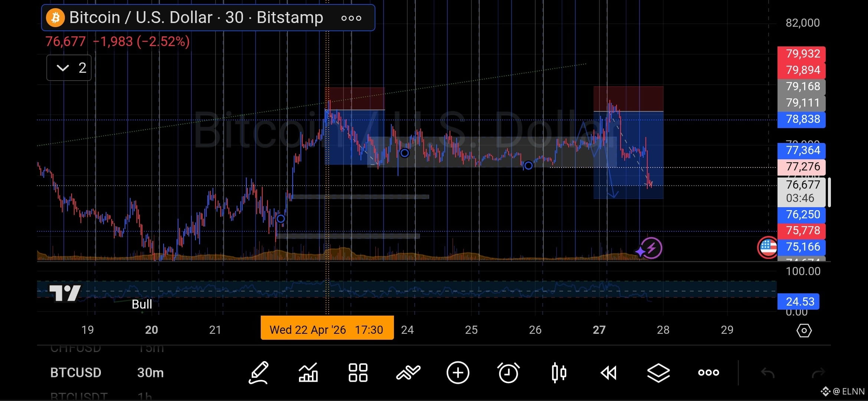Viewport: 868px width, 401px height.
Task: Tap the current price 76,677 countdown label
Action: [x=802, y=192]
